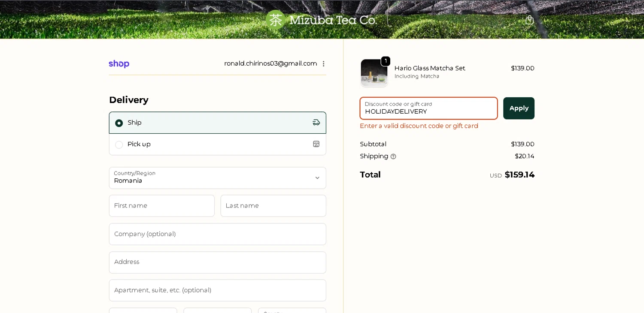Click the Last name field

[273, 206]
